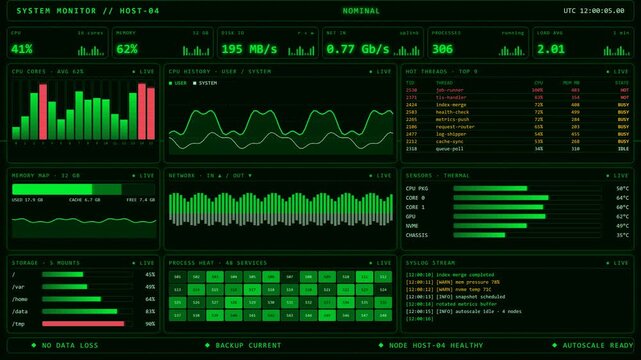Click the THREAD column header

[444, 83]
